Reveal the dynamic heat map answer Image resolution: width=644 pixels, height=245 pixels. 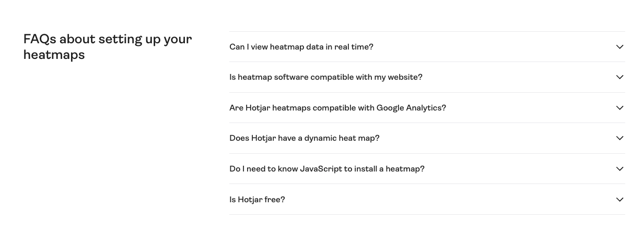coord(305,138)
